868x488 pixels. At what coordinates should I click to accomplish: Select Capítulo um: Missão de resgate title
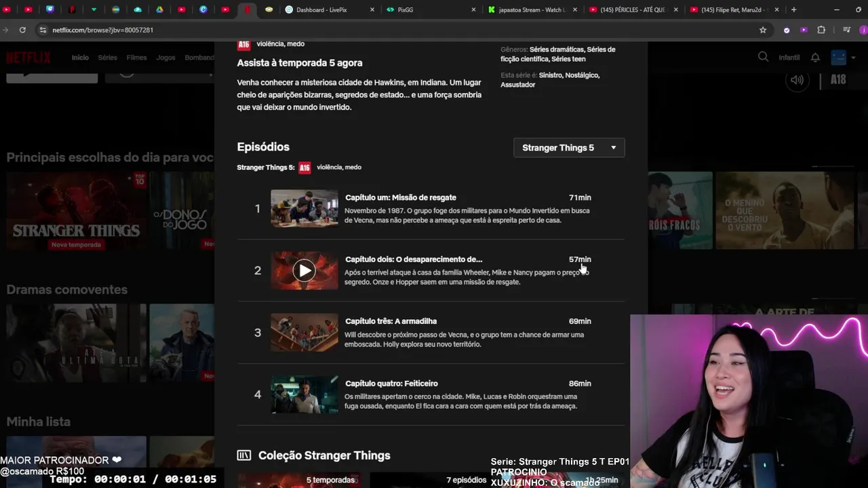click(401, 197)
